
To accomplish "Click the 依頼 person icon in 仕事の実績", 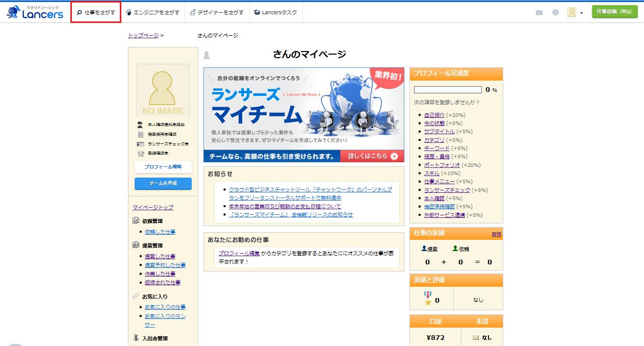I will point(455,249).
